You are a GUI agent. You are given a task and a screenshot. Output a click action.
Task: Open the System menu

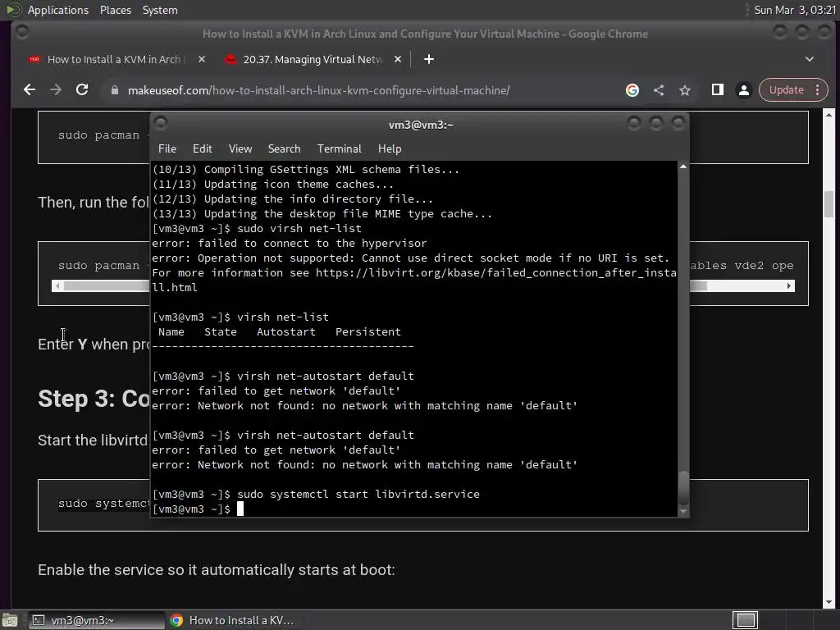[x=160, y=10]
